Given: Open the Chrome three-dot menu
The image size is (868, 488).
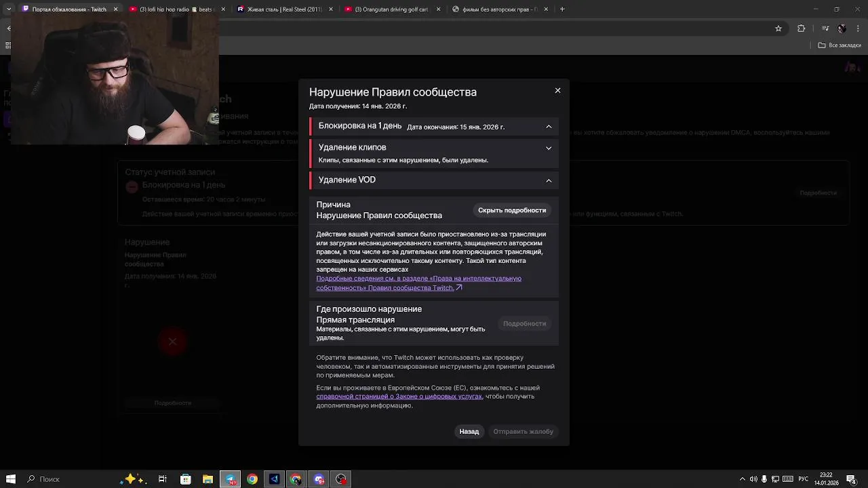Looking at the screenshot, I should click(x=858, y=28).
